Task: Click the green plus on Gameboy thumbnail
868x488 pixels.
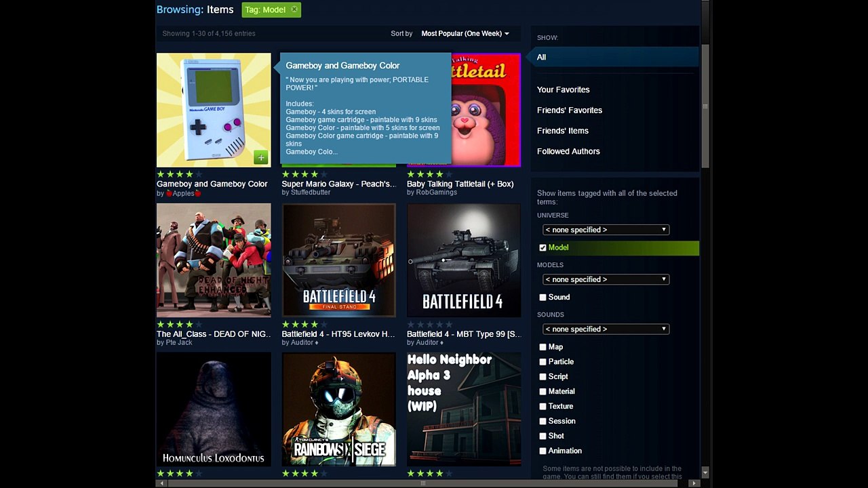Action: tap(261, 158)
